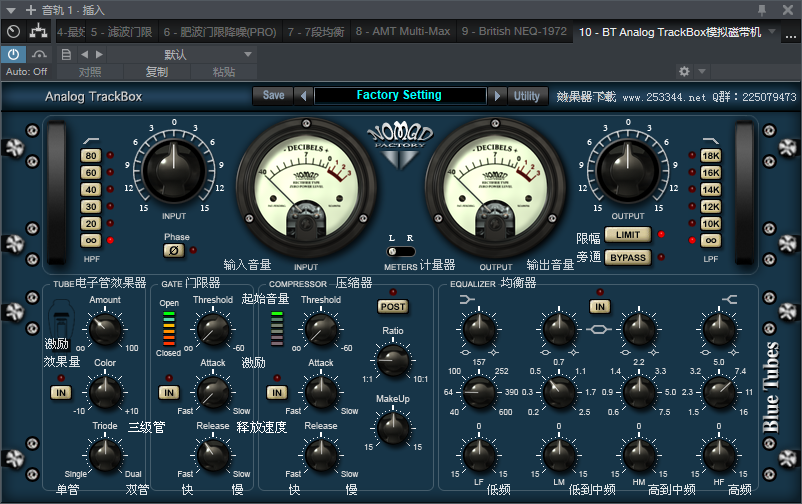Viewport: 802px width, 504px height.
Task: Click the Tube Color knob
Action: (x=105, y=392)
